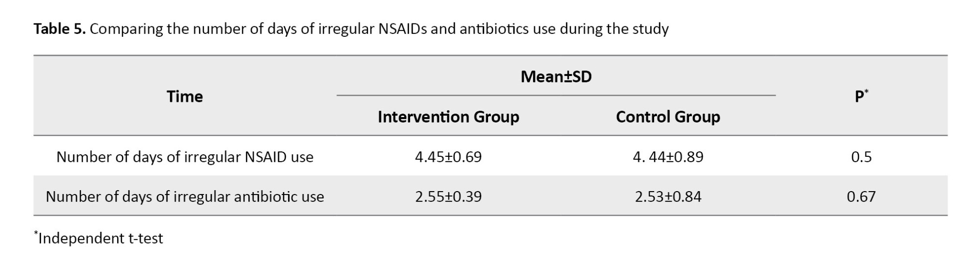Click the "Number of days of irregular NSAID use" row label
Screen dimensions: 980x270
coord(185,157)
